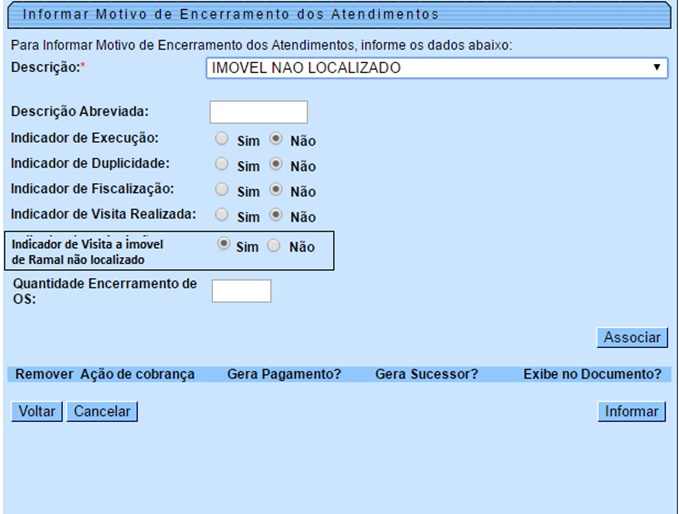The height and width of the screenshot is (514, 679).
Task: Click the Descrição Abreviada text field
Action: tap(258, 112)
